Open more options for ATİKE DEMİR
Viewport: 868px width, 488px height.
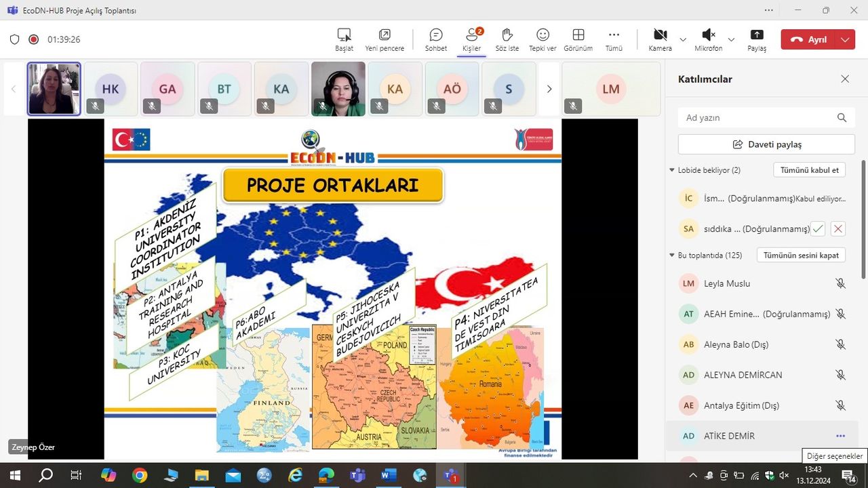point(841,436)
